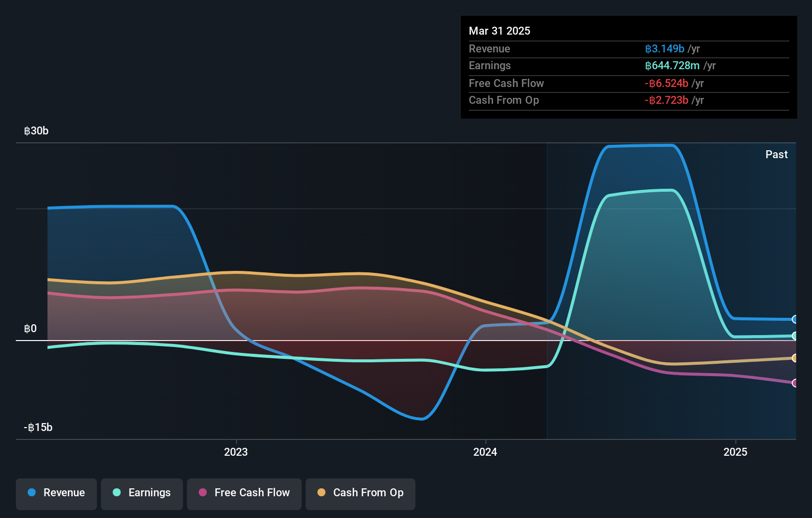Toggle the Earnings series legend button
The height and width of the screenshot is (518, 812).
pyautogui.click(x=142, y=494)
